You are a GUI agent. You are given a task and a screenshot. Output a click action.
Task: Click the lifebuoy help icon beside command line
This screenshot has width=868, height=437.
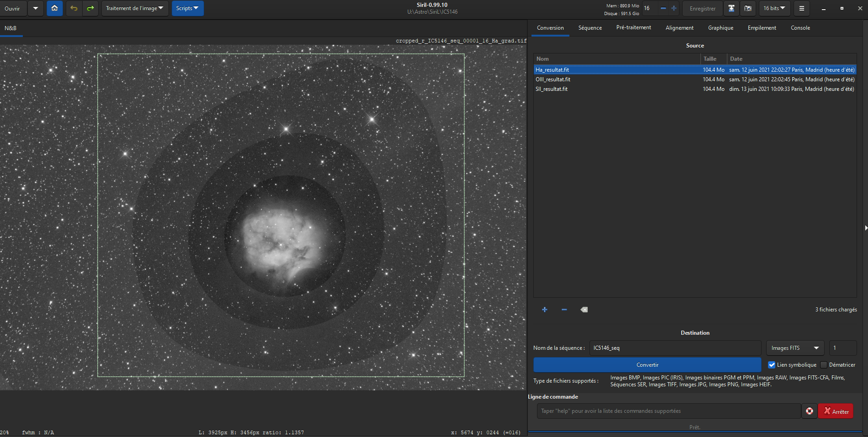(809, 411)
